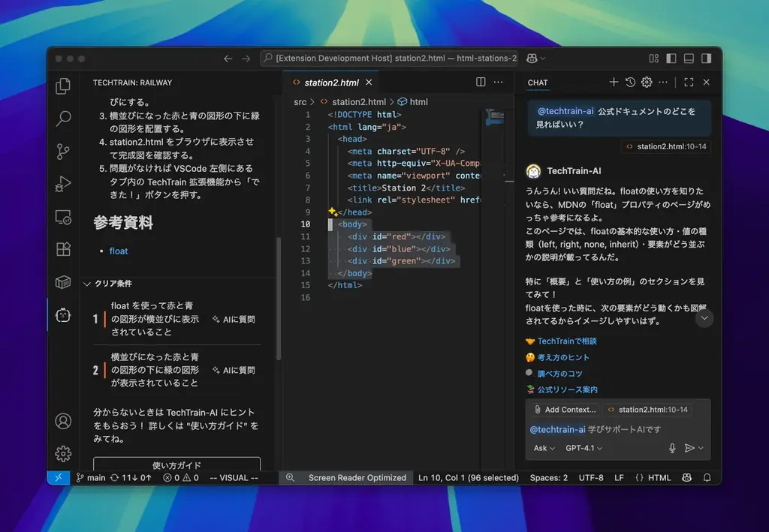The height and width of the screenshot is (532, 769).
Task: Open the Ask mode dropdown
Action: pyautogui.click(x=543, y=448)
